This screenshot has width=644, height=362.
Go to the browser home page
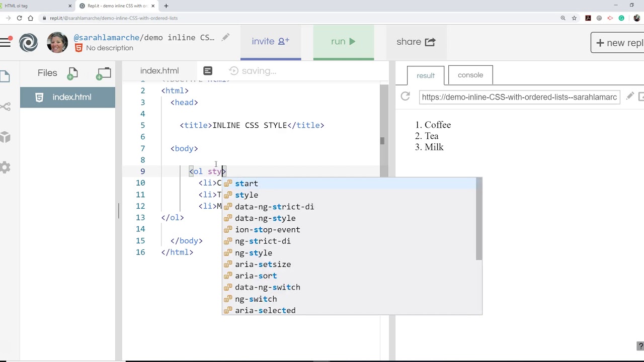[x=31, y=18]
